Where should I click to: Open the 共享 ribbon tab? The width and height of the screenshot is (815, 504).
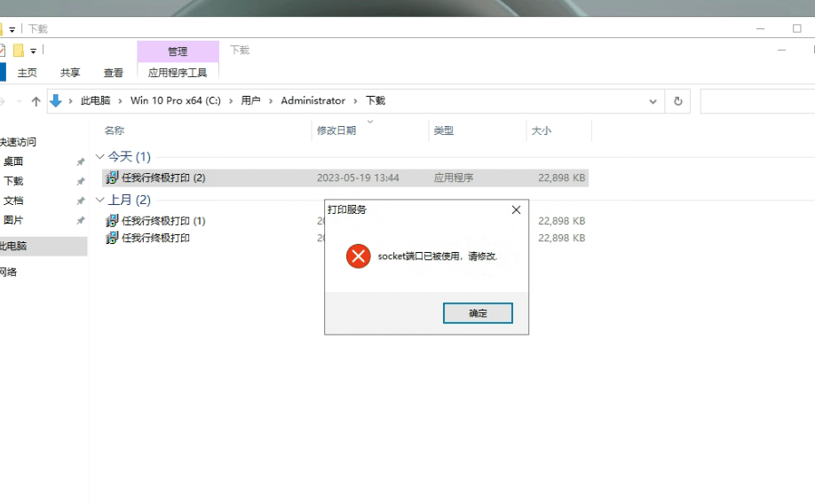click(x=70, y=73)
